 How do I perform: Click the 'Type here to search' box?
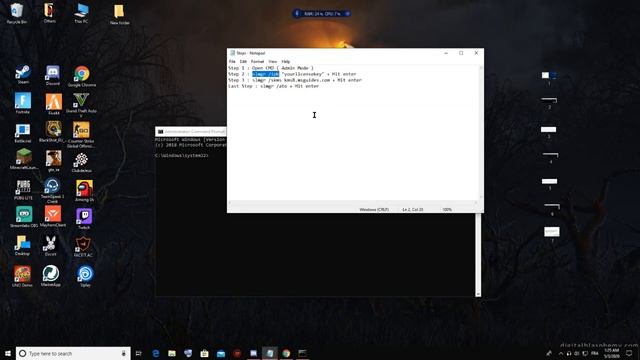coord(73,353)
